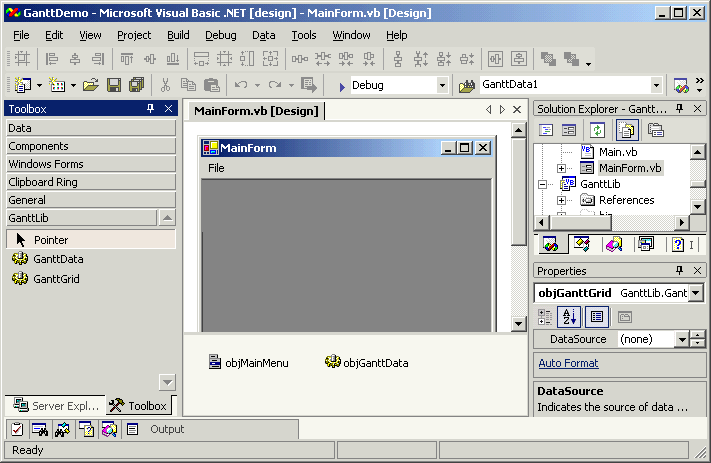The width and height of the screenshot is (711, 463).
Task: Click Save All toolbar icon
Action: pos(136,85)
